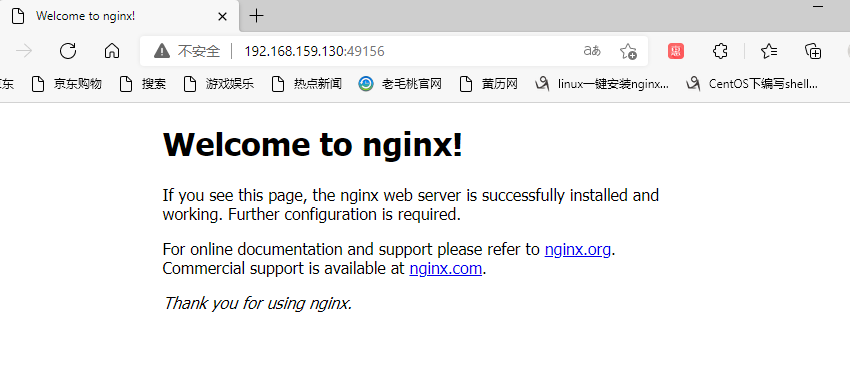The height and width of the screenshot is (366, 850).
Task: Open the 老毛桃官网 bookmark
Action: coord(400,84)
